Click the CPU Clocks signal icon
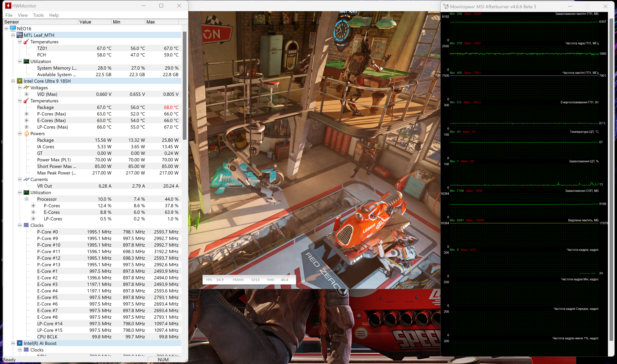Screen dimensions: 617x364 26,225
